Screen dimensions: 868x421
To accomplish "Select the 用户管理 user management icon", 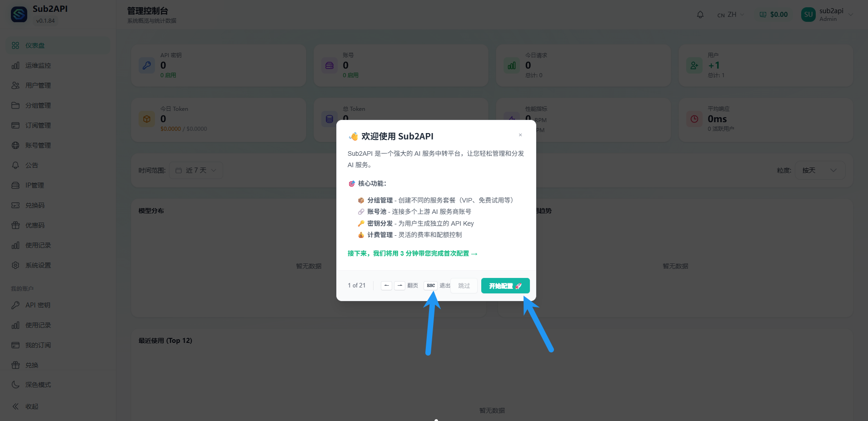I will click(x=16, y=85).
